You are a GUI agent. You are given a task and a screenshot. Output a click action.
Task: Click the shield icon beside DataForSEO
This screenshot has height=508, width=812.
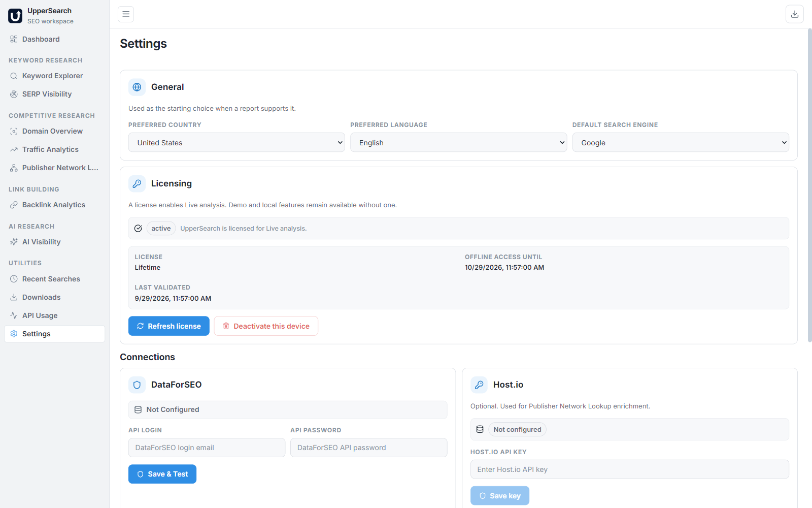(x=137, y=385)
